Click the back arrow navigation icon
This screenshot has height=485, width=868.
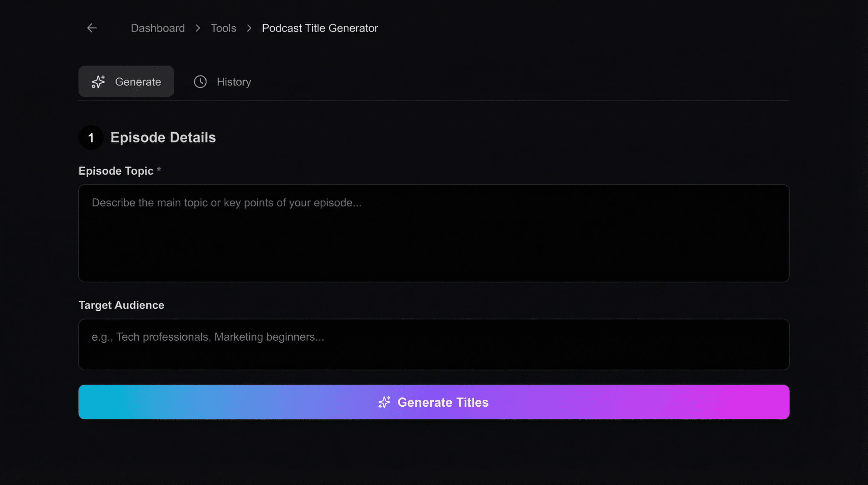tap(92, 28)
